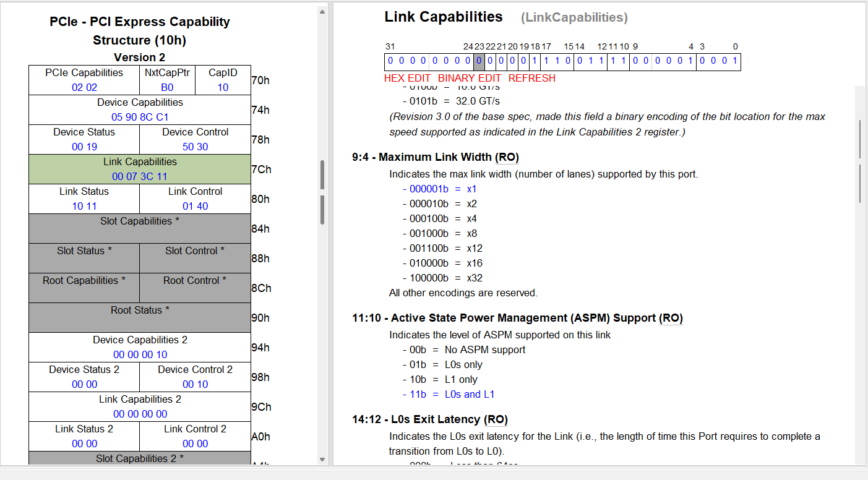Click the '01b = L0s only' row
Viewport: 868px width, 480px height.
click(x=442, y=364)
